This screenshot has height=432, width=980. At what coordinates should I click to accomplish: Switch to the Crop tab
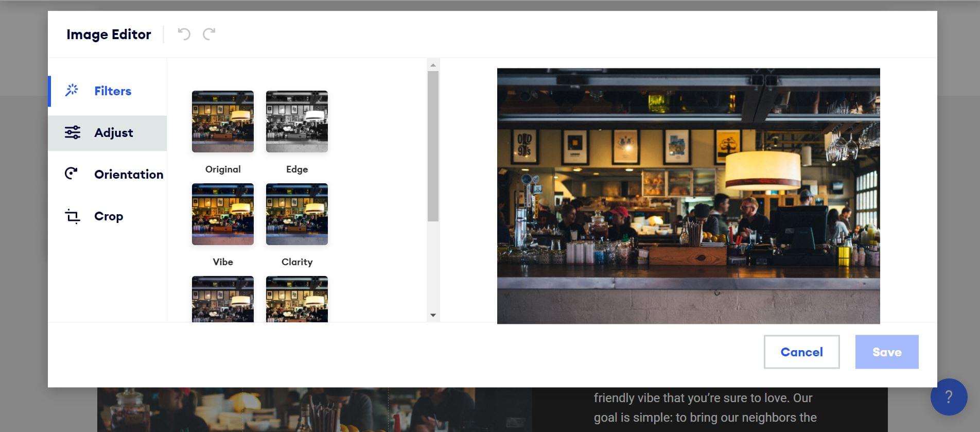[108, 216]
